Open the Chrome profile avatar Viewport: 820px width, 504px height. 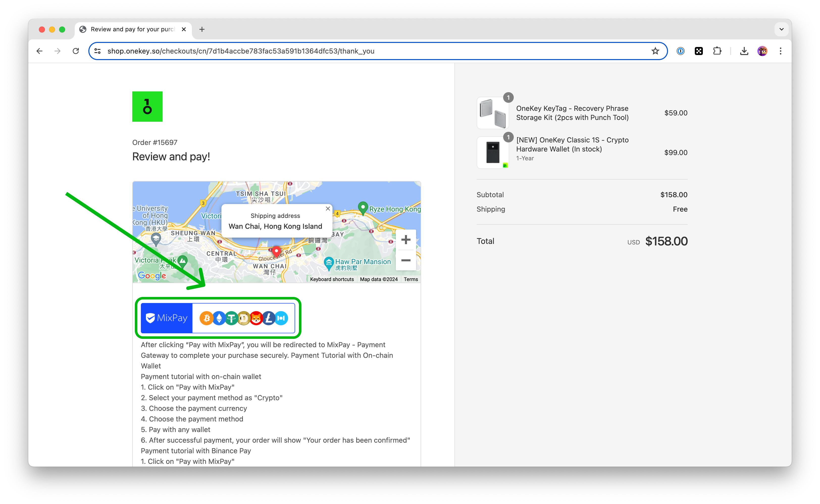tap(762, 51)
